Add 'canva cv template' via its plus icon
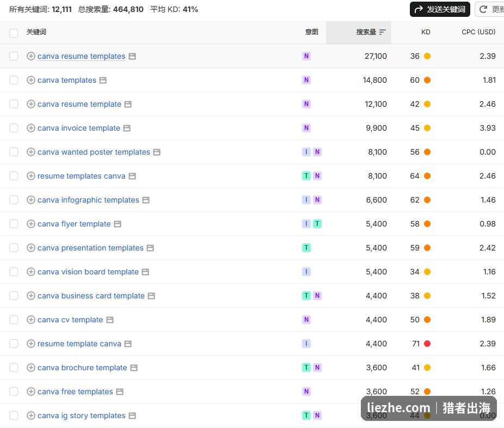Image resolution: width=504 pixels, height=428 pixels. (31, 320)
